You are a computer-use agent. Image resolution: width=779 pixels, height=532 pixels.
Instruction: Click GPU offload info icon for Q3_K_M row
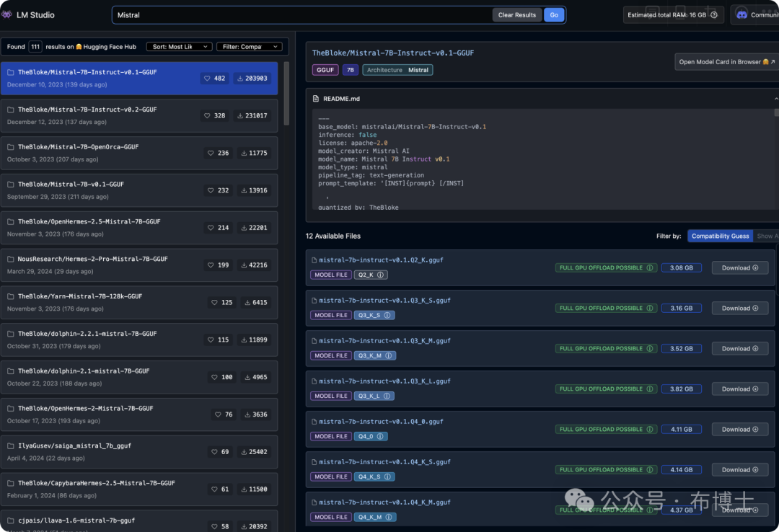(x=649, y=349)
